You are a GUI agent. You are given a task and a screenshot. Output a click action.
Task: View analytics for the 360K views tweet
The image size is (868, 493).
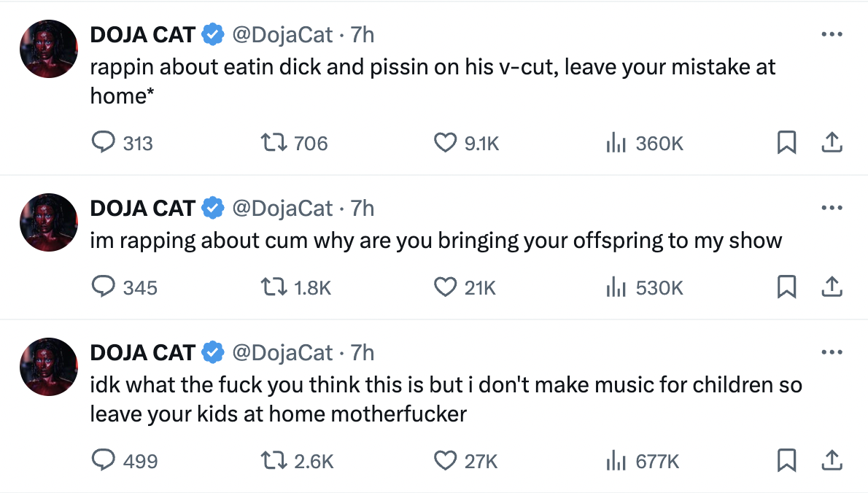[617, 143]
